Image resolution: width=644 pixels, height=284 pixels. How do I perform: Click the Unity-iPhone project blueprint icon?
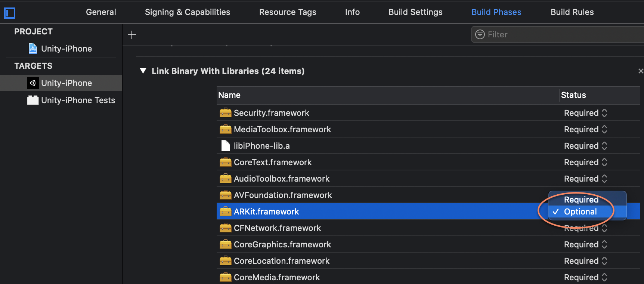click(x=33, y=49)
